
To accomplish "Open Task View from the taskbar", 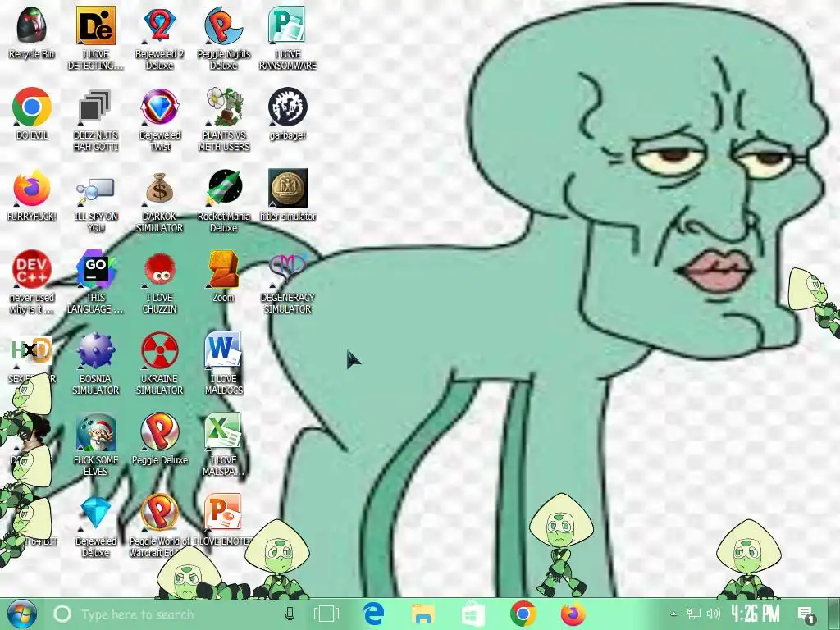I will click(x=326, y=614).
